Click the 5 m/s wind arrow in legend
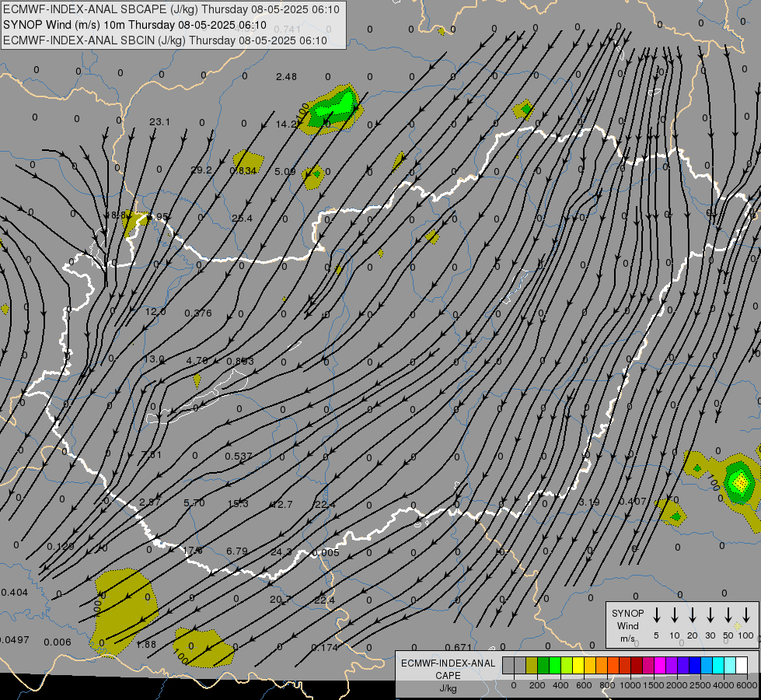761x700 pixels. click(x=656, y=615)
